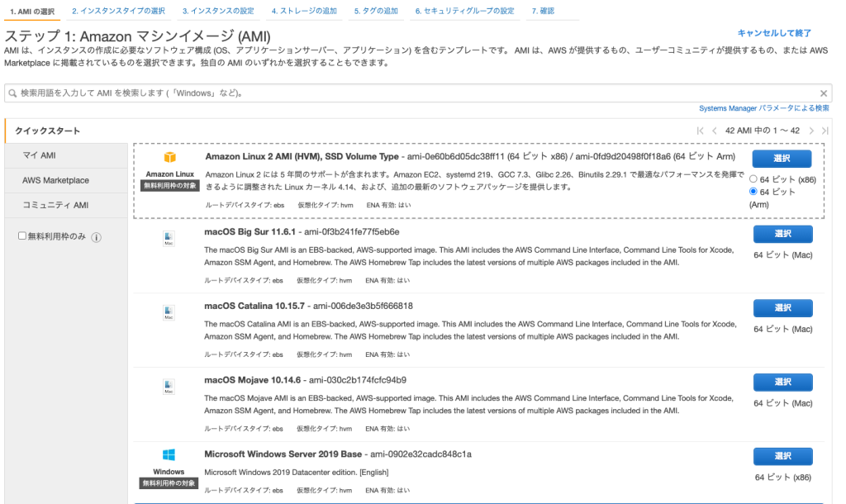This screenshot has height=504, width=846.
Task: Go to the next AMI page
Action: (811, 131)
